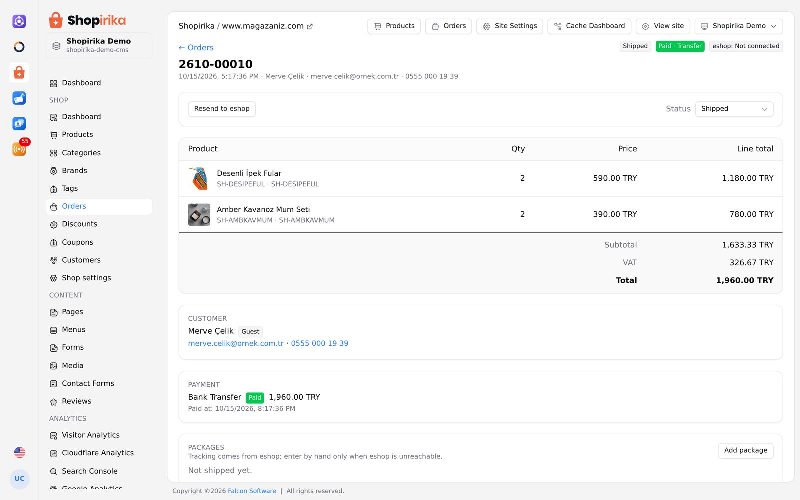Open the Falcon Software footer link
Screen dimensions: 800x500
252,491
